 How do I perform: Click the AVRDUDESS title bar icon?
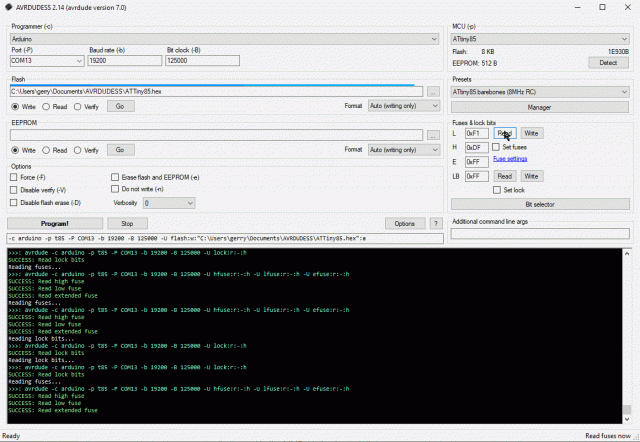click(x=9, y=7)
